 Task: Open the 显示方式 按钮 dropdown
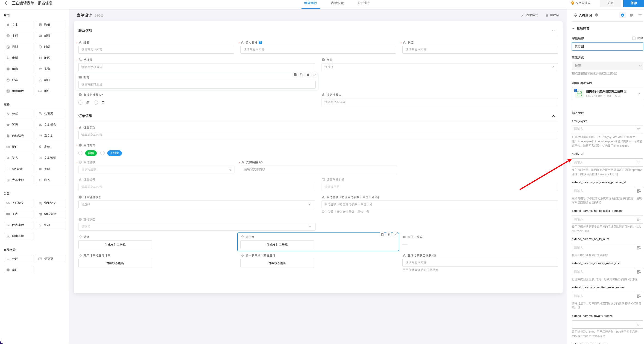[x=607, y=66]
